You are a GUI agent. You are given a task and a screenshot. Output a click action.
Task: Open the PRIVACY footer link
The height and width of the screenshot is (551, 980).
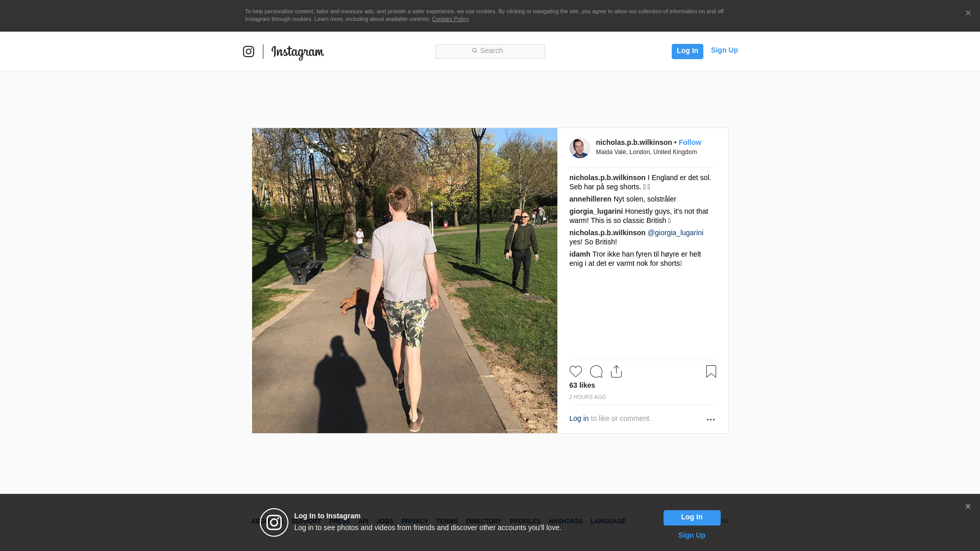[x=414, y=521]
